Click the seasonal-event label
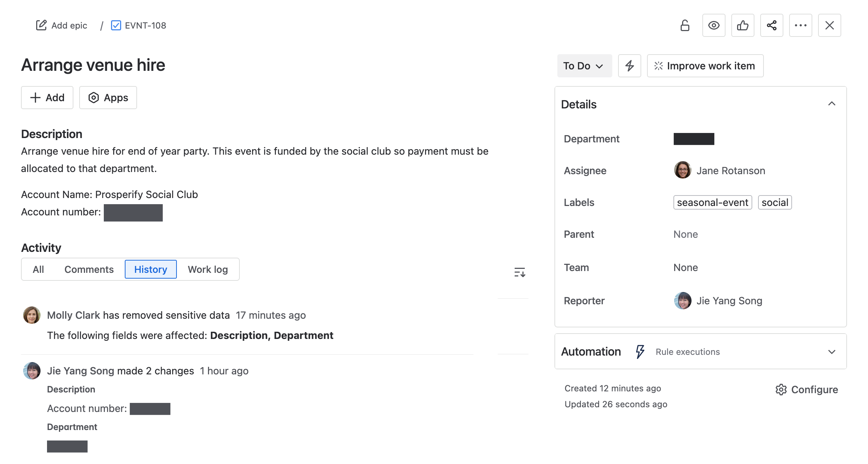Screen dimensions: 868x464 tap(712, 202)
